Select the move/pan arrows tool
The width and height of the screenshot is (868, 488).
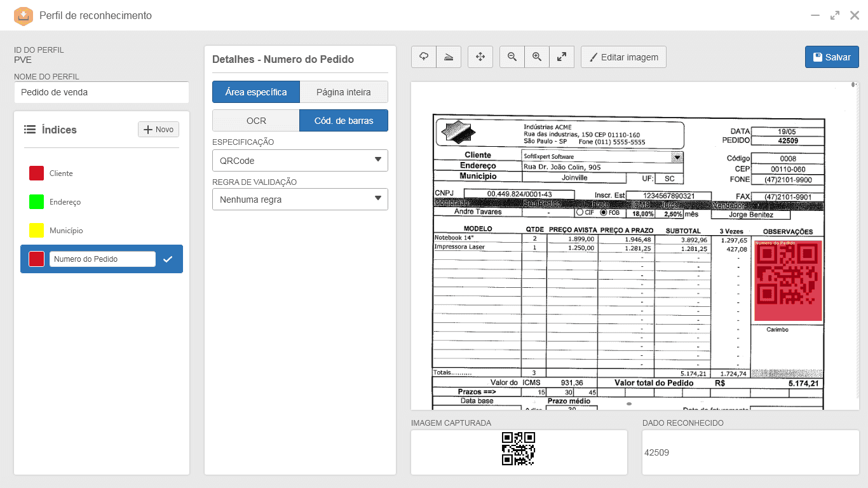(480, 57)
